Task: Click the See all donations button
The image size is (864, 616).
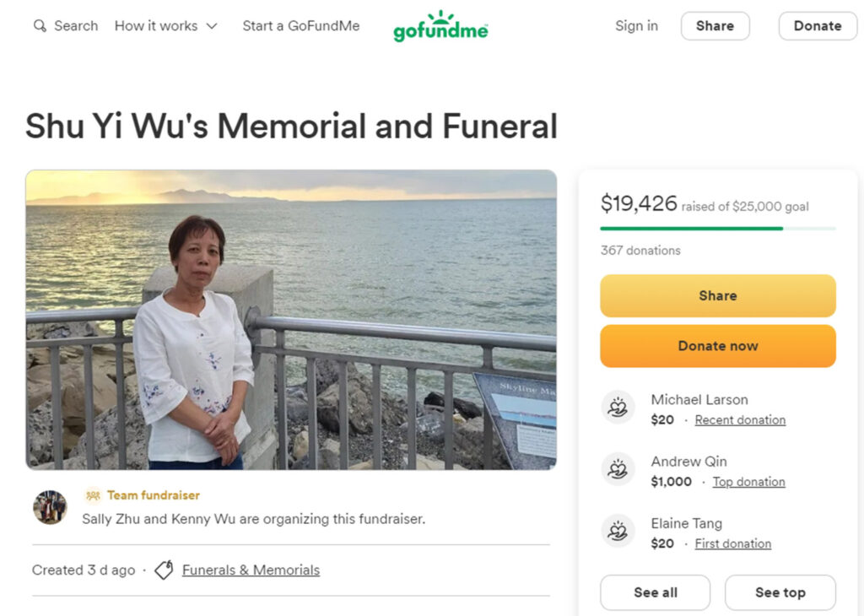Action: (x=655, y=592)
